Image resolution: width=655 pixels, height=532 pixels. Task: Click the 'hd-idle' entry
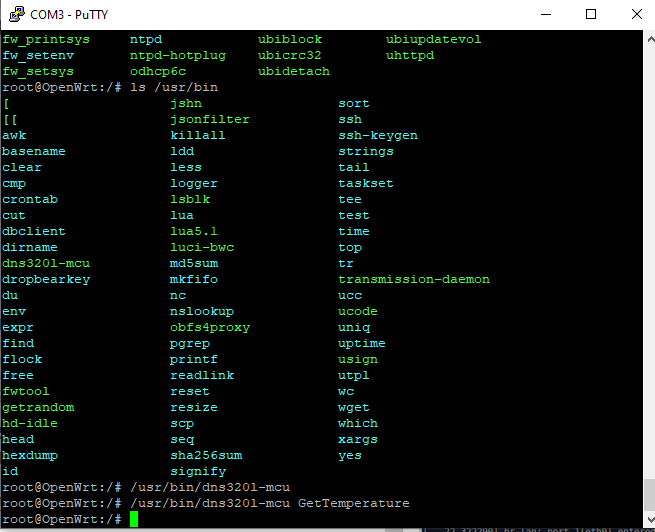pyautogui.click(x=30, y=423)
